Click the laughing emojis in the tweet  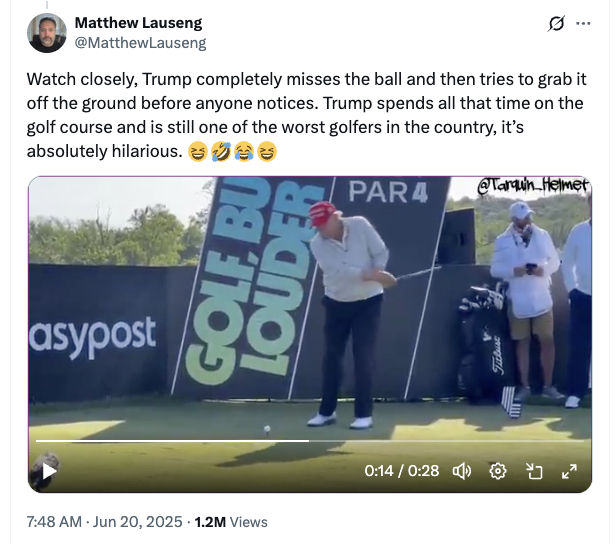coord(232,152)
